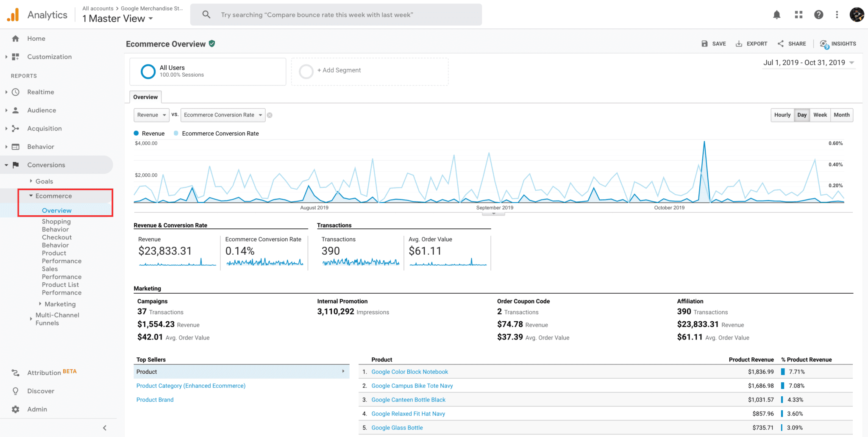
Task: Open the Google apps grid icon
Action: (x=798, y=15)
